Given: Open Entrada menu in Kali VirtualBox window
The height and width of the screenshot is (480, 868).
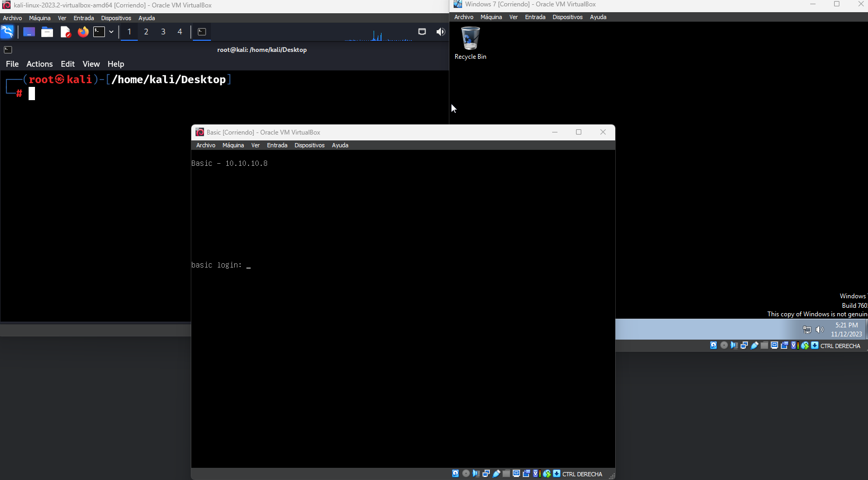Looking at the screenshot, I should tap(84, 18).
